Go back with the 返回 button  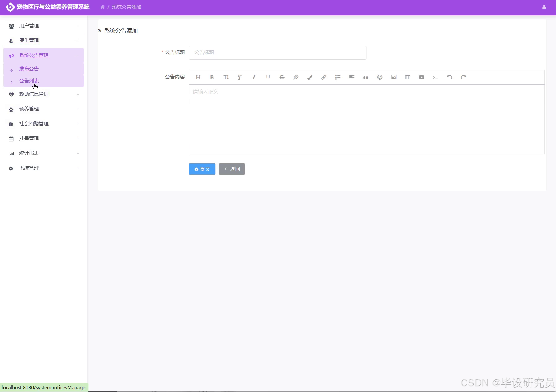tap(232, 169)
